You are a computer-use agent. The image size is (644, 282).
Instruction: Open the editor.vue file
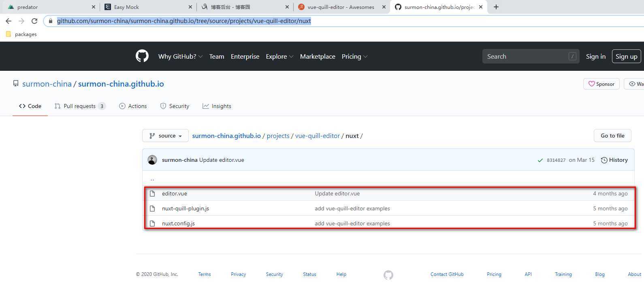click(175, 193)
